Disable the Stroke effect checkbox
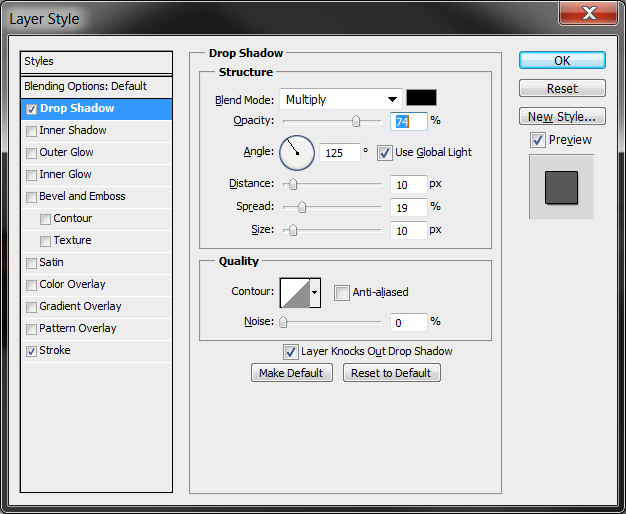Image resolution: width=626 pixels, height=514 pixels. [x=32, y=351]
